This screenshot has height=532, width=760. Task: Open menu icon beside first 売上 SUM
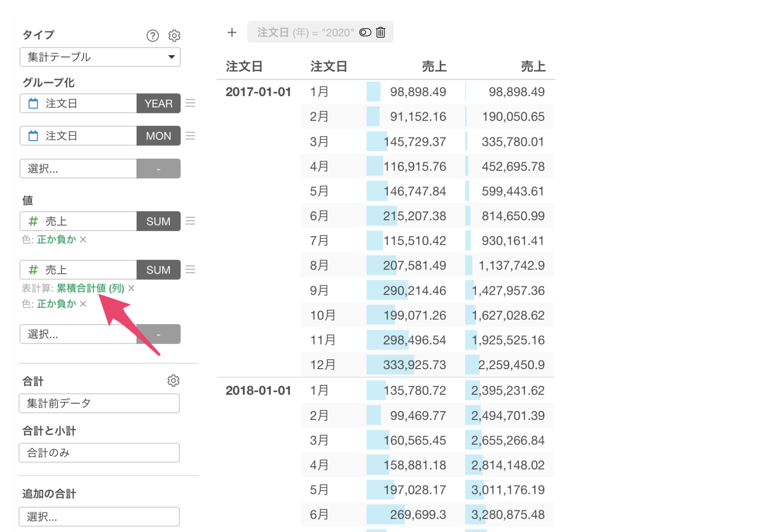pyautogui.click(x=190, y=221)
